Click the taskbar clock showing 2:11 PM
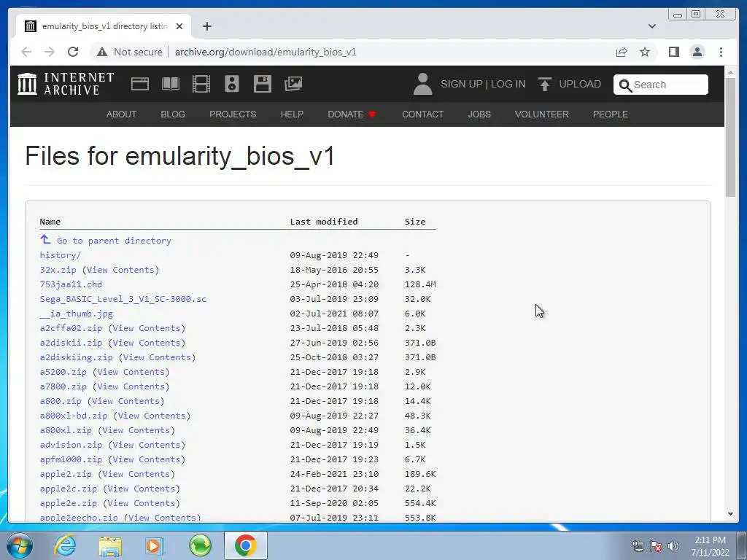 pyautogui.click(x=710, y=546)
